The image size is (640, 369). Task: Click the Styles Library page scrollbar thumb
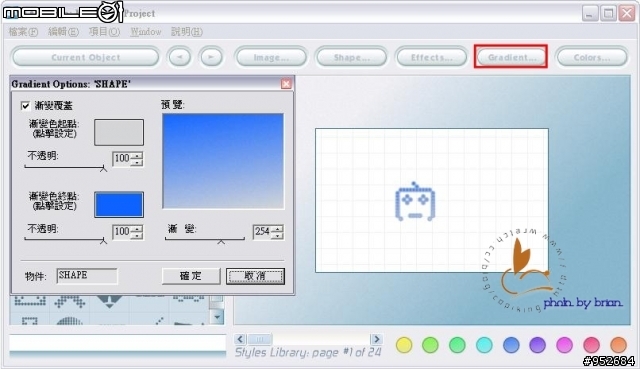[260, 339]
